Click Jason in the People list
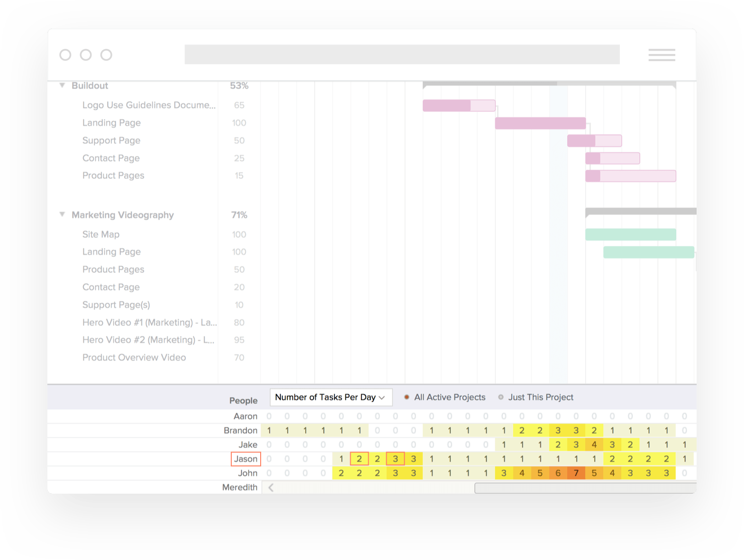The height and width of the screenshot is (560, 744). coord(245,459)
